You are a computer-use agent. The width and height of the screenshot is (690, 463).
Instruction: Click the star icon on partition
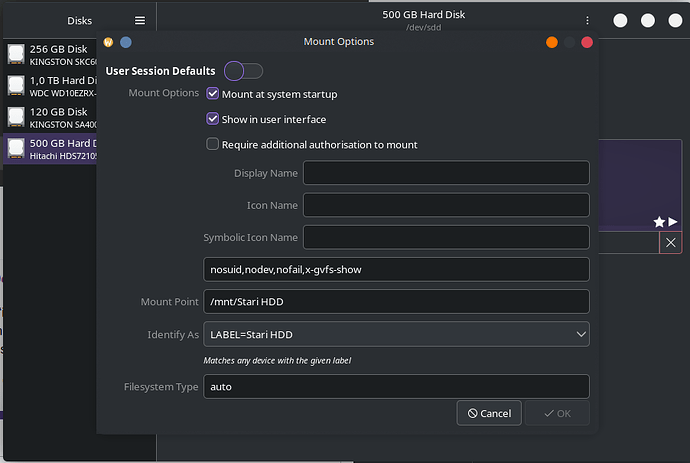(x=659, y=222)
